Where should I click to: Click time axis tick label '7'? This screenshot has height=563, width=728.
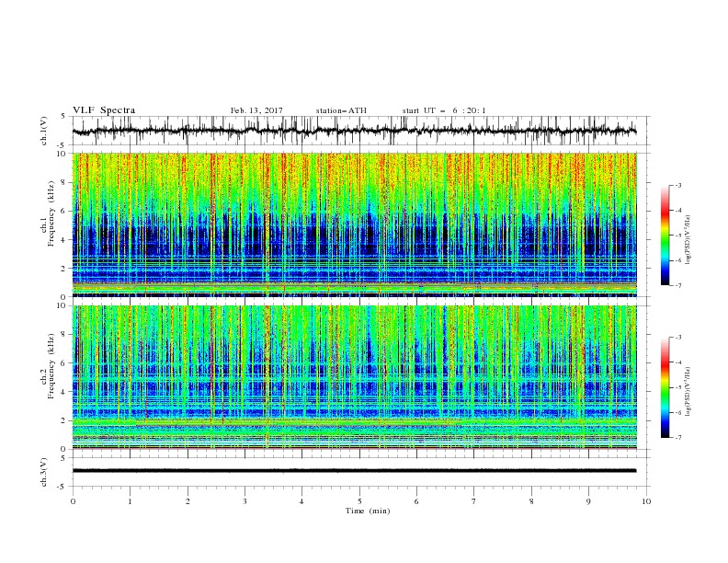point(474,501)
